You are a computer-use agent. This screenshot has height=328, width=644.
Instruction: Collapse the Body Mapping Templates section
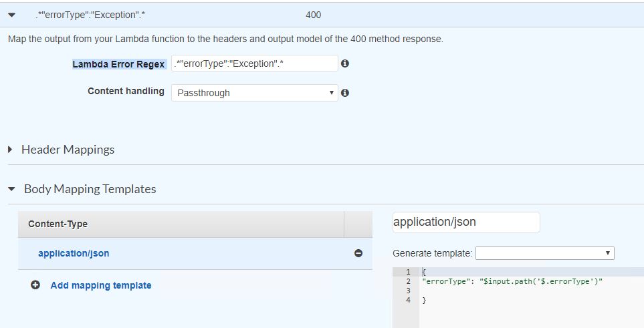point(11,189)
